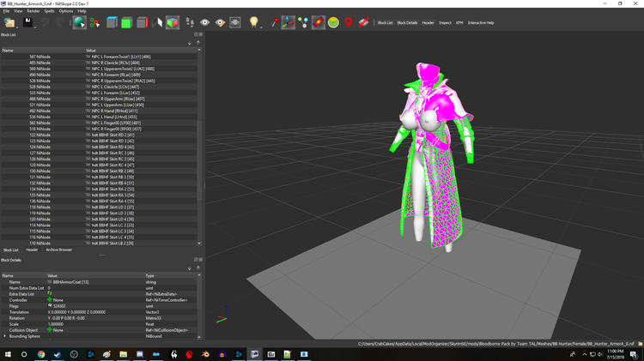Open the Save icon dropdown arrow
This screenshot has width=644, height=361.
point(35,27)
